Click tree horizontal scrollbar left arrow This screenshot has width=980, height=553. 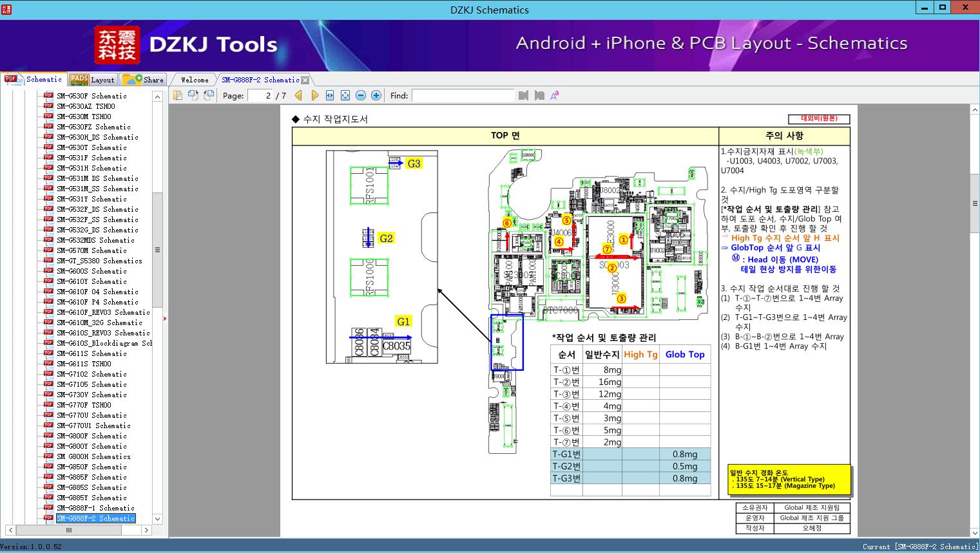[9, 530]
